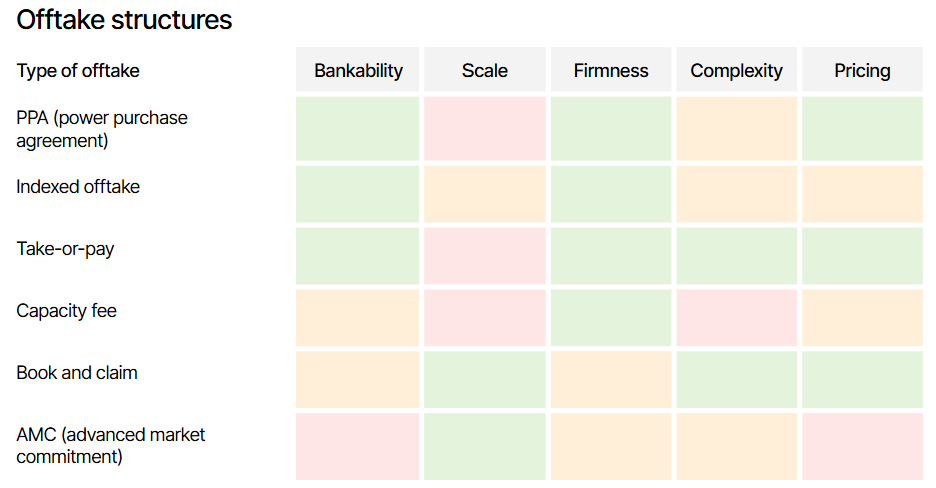The width and height of the screenshot is (936, 488).
Task: Click the red AMC Pricing cell
Action: (863, 446)
